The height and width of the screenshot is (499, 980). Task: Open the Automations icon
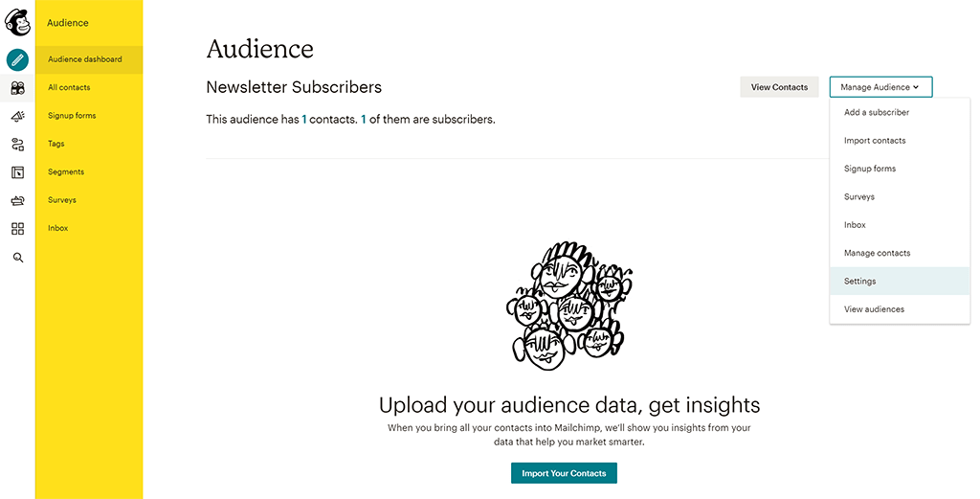[x=17, y=145]
